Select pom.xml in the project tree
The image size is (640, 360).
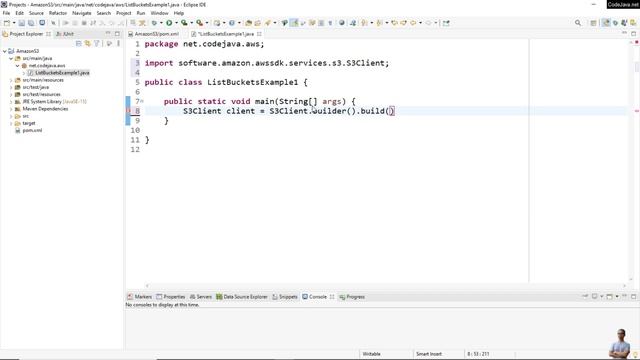[x=32, y=131]
